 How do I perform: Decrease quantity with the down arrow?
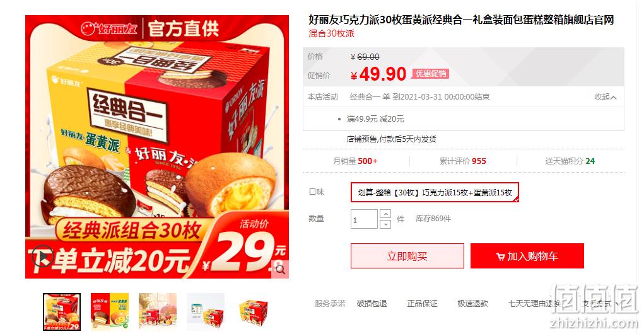[x=385, y=224]
